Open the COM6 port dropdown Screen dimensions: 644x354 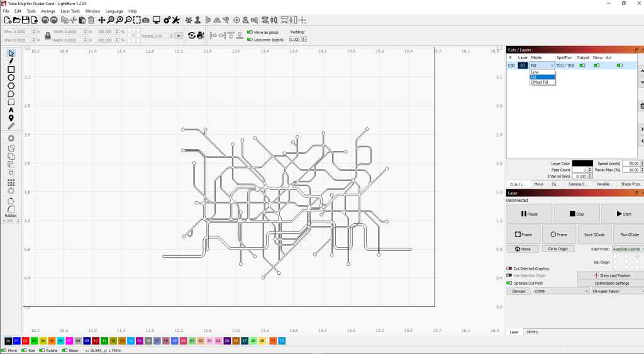pos(561,291)
